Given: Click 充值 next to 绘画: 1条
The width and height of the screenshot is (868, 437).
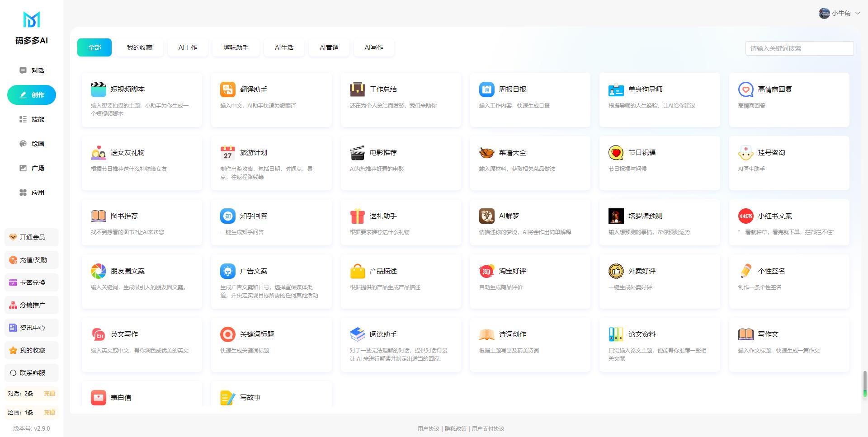Looking at the screenshot, I should click(50, 413).
